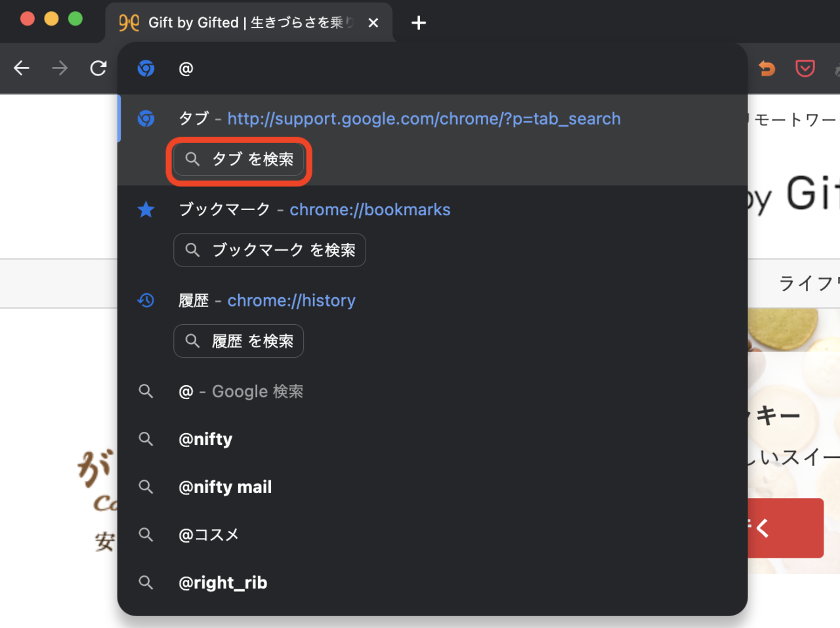Select the 履歴 を検索 search chip
This screenshot has width=840, height=628.
click(x=238, y=341)
